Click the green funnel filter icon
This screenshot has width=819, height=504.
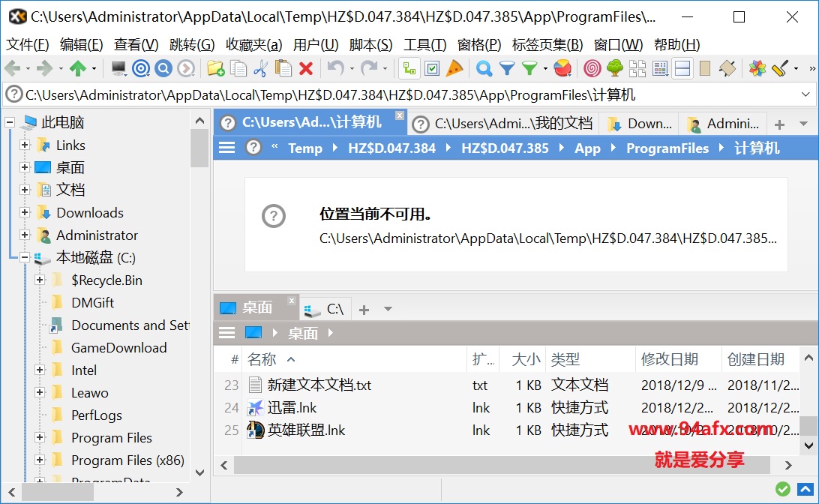[x=529, y=68]
